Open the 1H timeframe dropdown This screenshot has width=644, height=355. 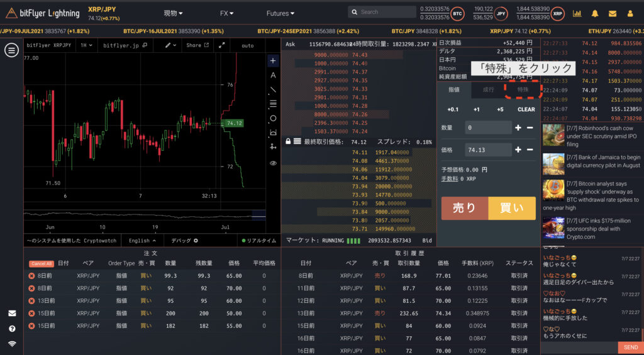(x=86, y=46)
